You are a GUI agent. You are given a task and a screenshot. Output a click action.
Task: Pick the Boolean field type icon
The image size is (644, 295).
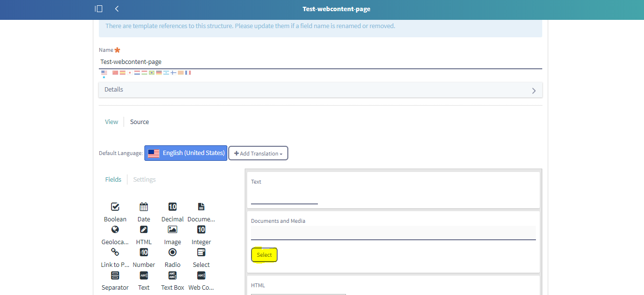(x=115, y=207)
